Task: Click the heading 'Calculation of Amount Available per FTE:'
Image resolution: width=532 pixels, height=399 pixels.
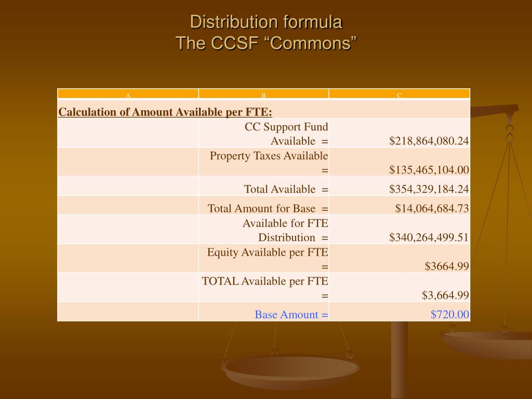Action: pos(165,112)
